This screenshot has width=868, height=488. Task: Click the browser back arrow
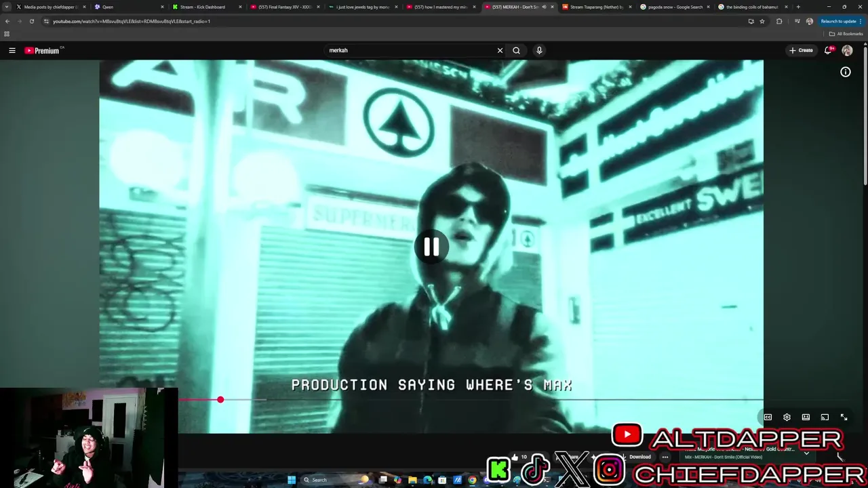(x=7, y=21)
